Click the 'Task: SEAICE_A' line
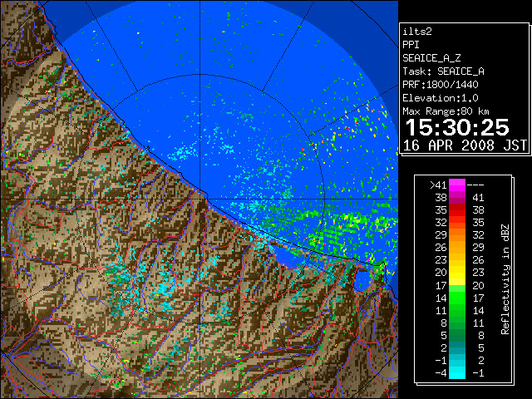The height and width of the screenshot is (399, 532). pos(443,71)
